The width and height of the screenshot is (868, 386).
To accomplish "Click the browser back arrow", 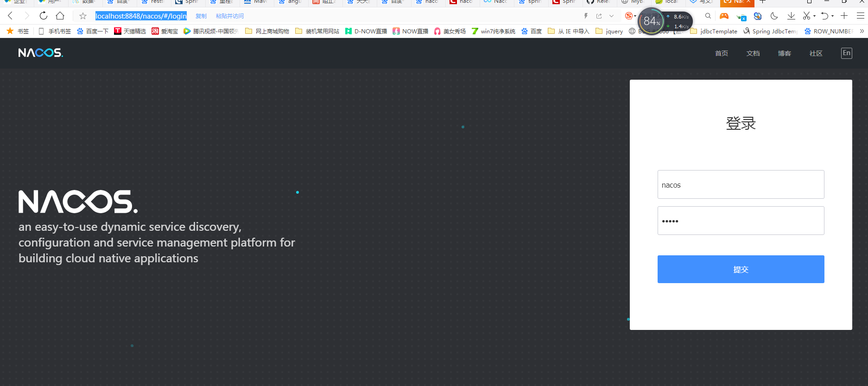I will (10, 16).
